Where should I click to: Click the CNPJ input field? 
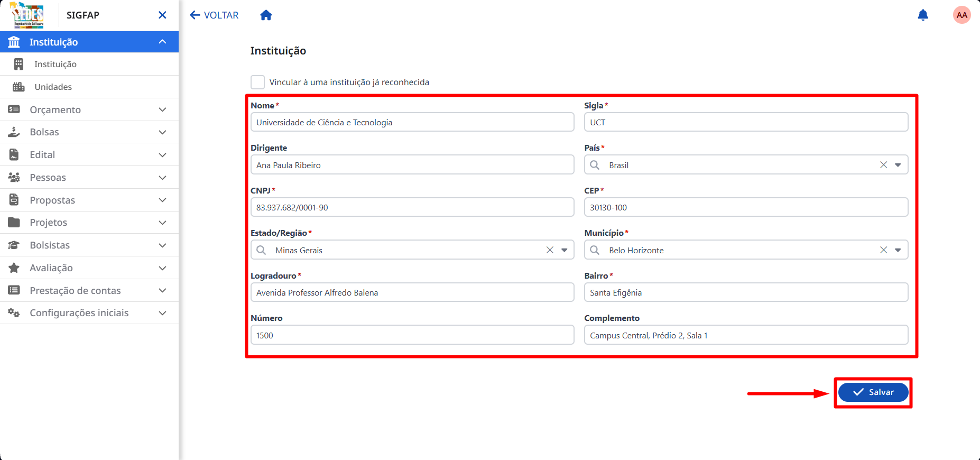click(x=412, y=207)
